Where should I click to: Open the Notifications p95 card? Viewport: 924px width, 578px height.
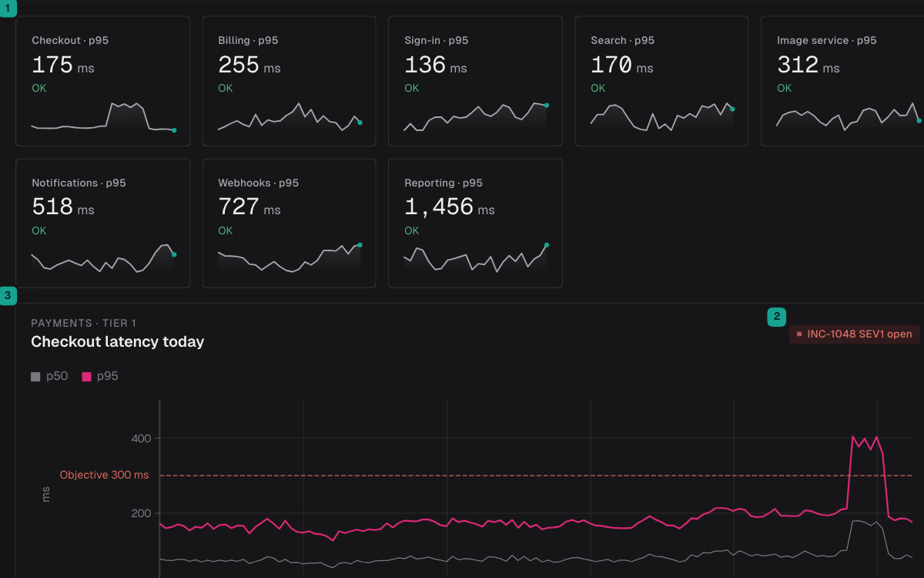click(102, 223)
